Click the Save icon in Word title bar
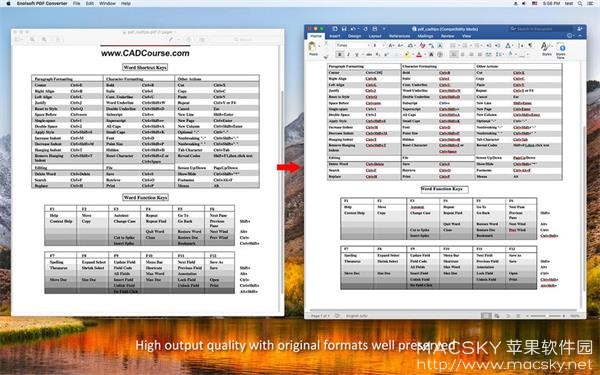Viewport: 600px width, 375px height. pyautogui.click(x=344, y=29)
